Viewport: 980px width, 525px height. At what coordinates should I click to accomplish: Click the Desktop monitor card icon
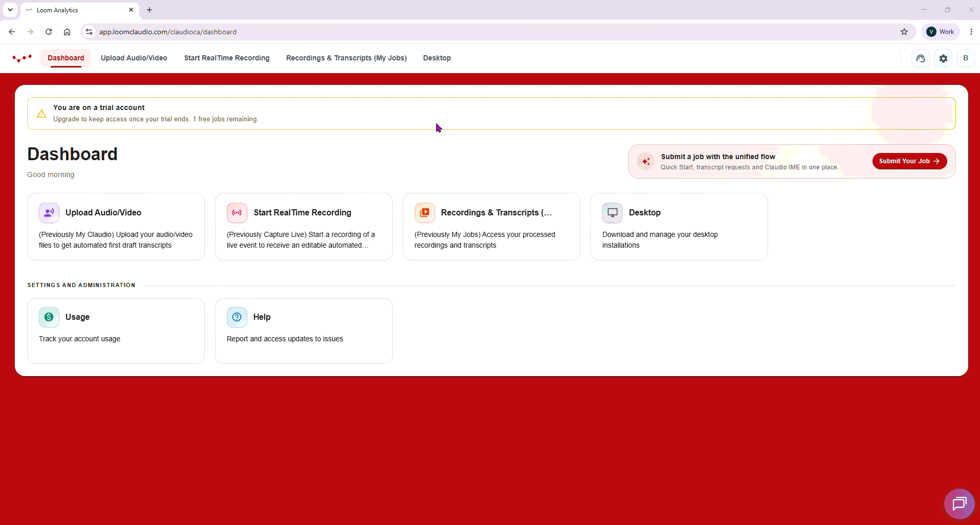coord(612,213)
